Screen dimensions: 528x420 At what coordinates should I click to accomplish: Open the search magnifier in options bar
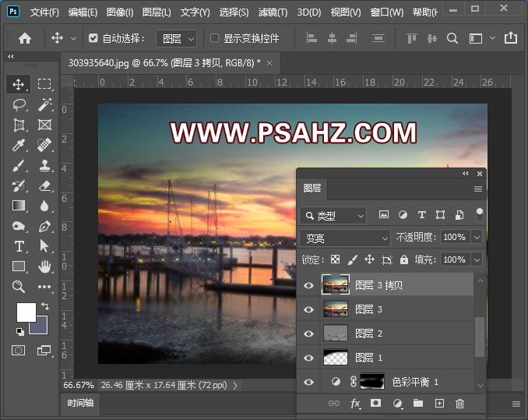tap(452, 38)
